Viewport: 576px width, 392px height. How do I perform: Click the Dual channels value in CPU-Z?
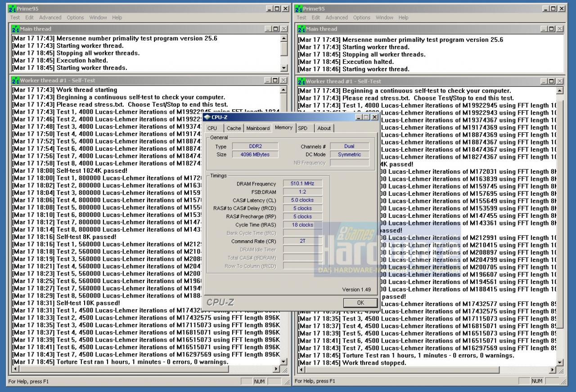pos(350,146)
